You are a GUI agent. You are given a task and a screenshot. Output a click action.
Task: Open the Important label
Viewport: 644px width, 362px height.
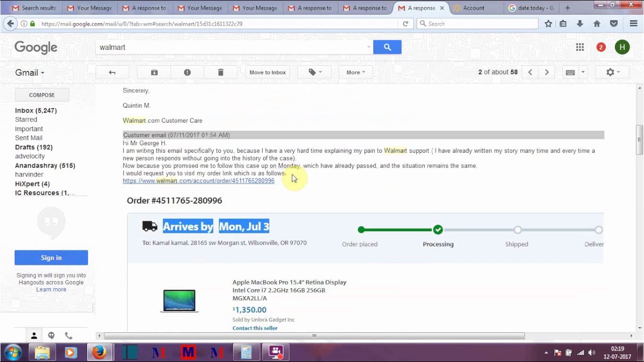pos(29,129)
